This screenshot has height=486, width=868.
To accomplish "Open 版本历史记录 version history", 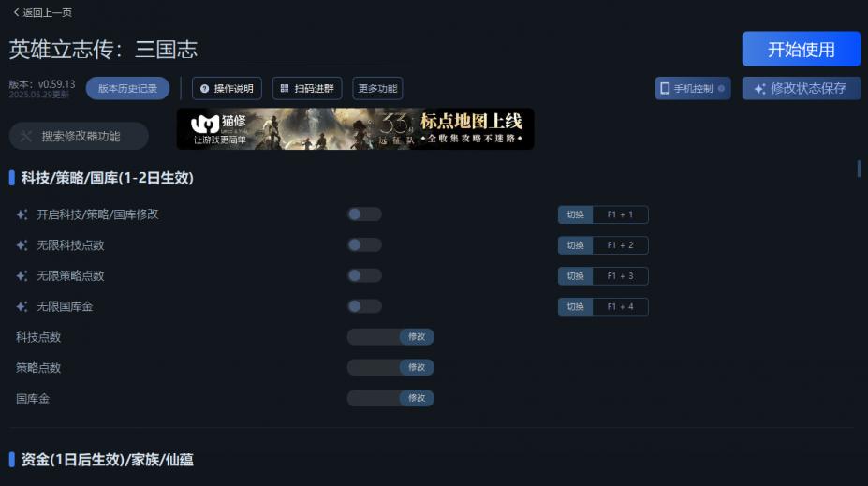I will 128,89.
